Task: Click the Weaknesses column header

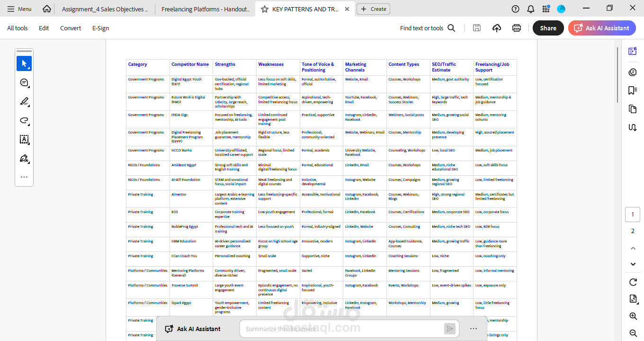Action: (x=271, y=64)
